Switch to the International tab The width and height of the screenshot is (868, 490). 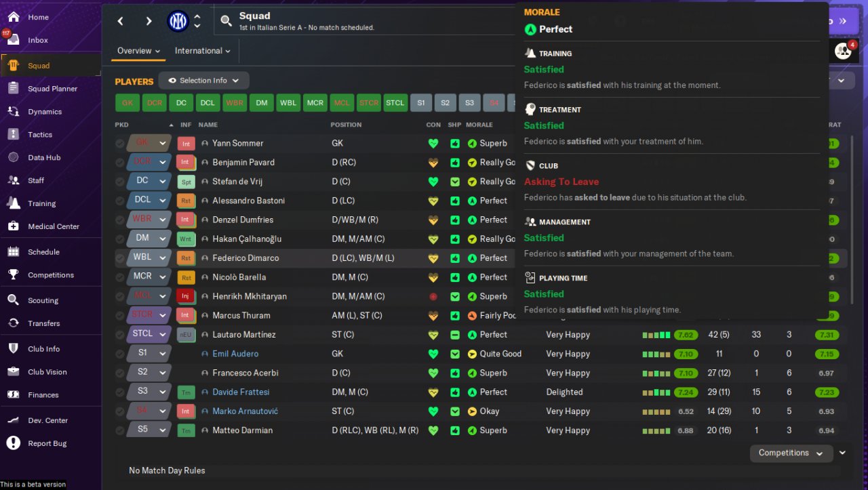pos(203,51)
